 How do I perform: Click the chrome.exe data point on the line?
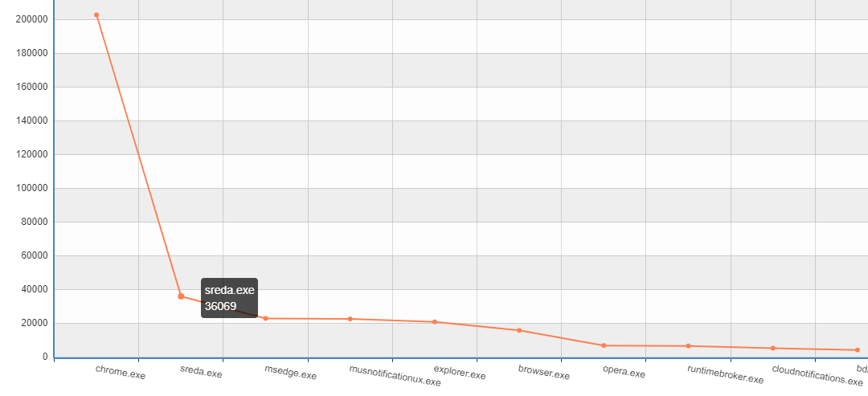[96, 15]
